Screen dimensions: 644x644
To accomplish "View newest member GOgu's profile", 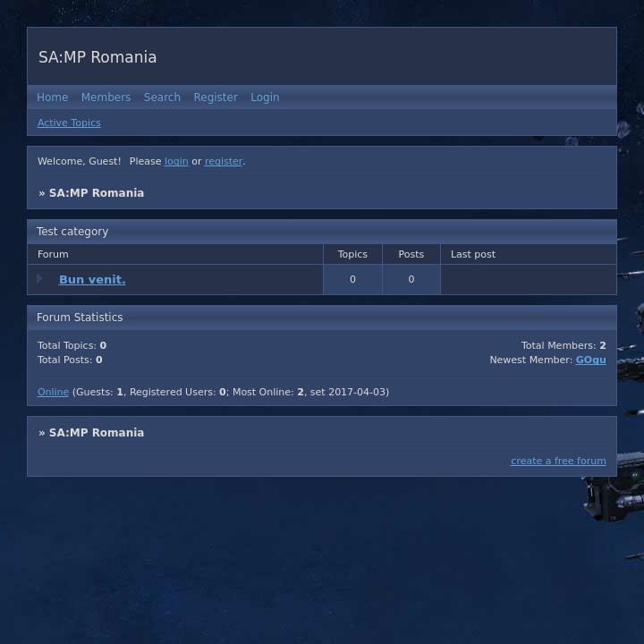I will point(590,360).
